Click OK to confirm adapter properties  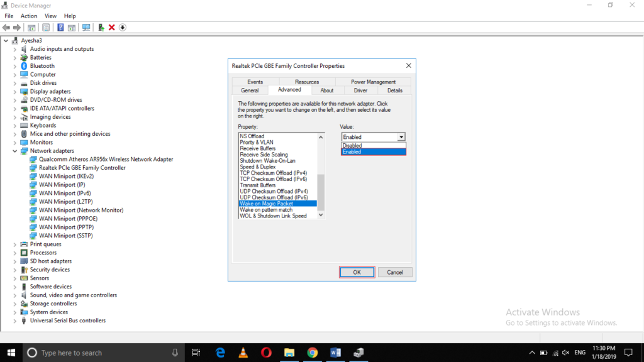coord(357,272)
